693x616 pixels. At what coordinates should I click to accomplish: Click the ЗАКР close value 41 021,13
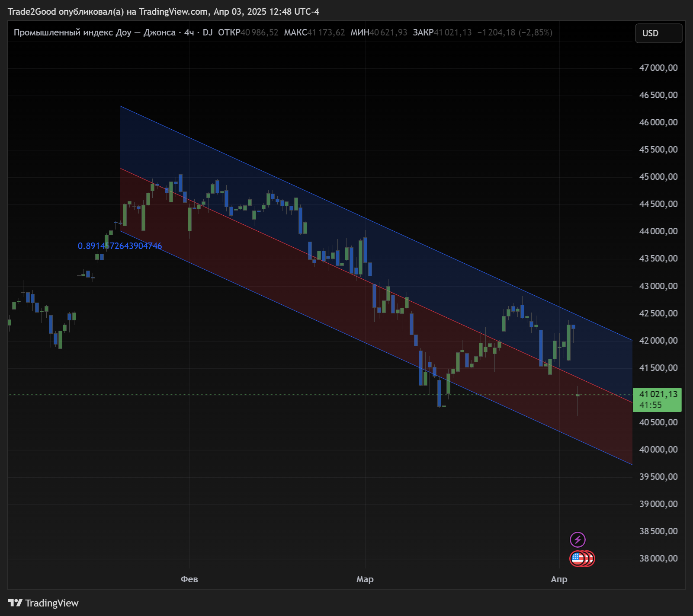453,32
